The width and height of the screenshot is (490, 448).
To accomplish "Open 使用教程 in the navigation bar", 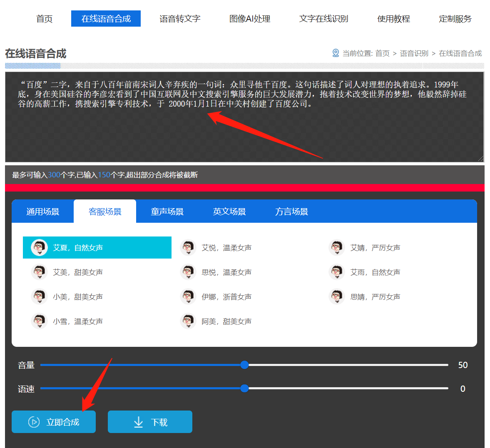I will pyautogui.click(x=393, y=19).
